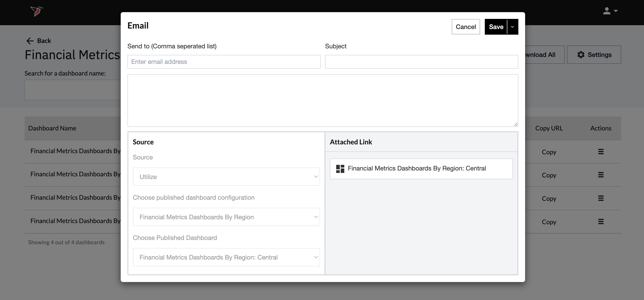Click the email message body text area

click(322, 100)
